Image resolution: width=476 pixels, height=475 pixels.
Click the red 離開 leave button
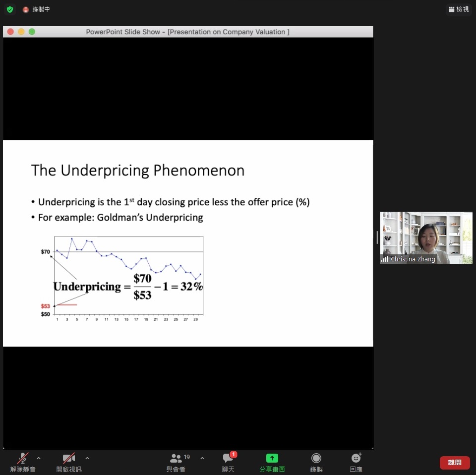[454, 463]
